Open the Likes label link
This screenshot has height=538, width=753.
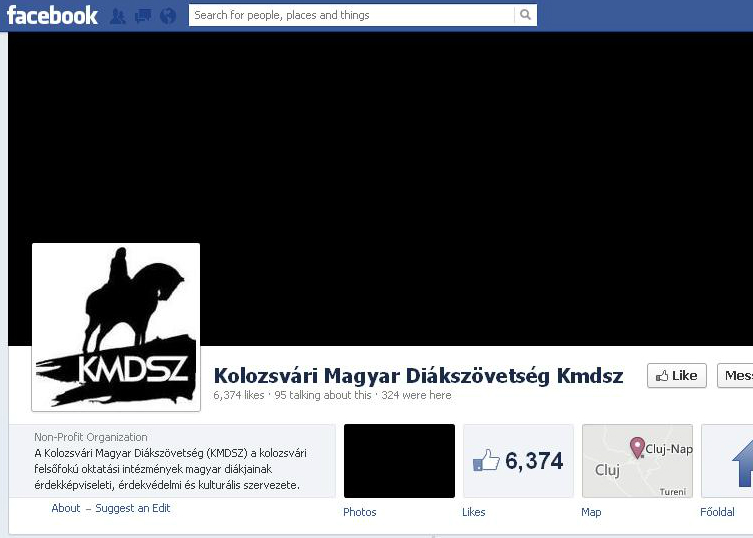[x=474, y=512]
